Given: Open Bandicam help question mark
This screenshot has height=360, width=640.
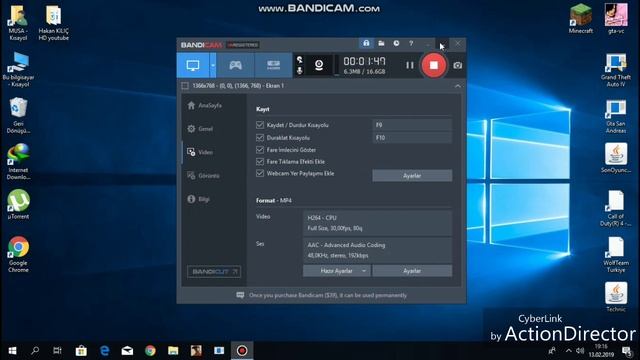Looking at the screenshot, I should coord(411,43).
